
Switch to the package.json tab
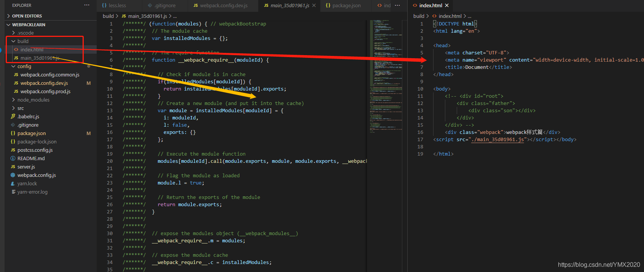[346, 5]
